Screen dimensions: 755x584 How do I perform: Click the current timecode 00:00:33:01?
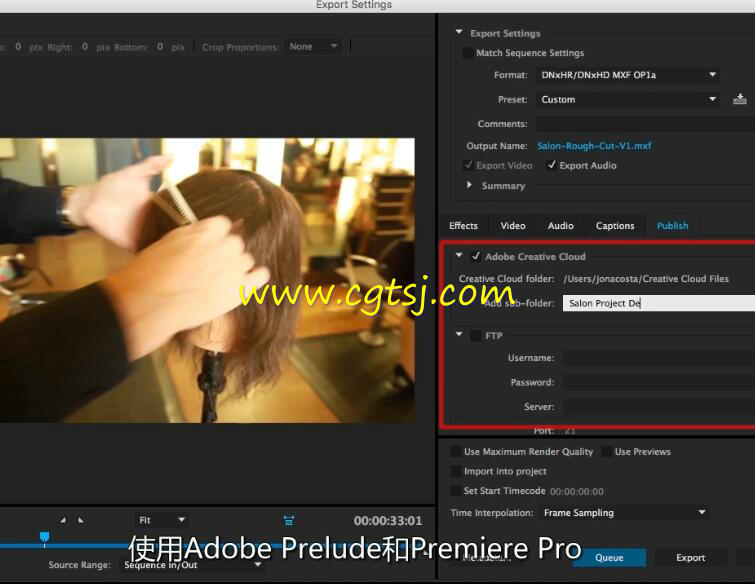pyautogui.click(x=388, y=520)
